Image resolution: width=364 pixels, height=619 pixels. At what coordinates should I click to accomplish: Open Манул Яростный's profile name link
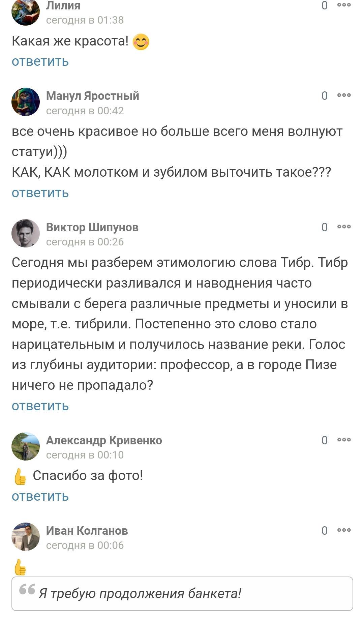click(92, 96)
